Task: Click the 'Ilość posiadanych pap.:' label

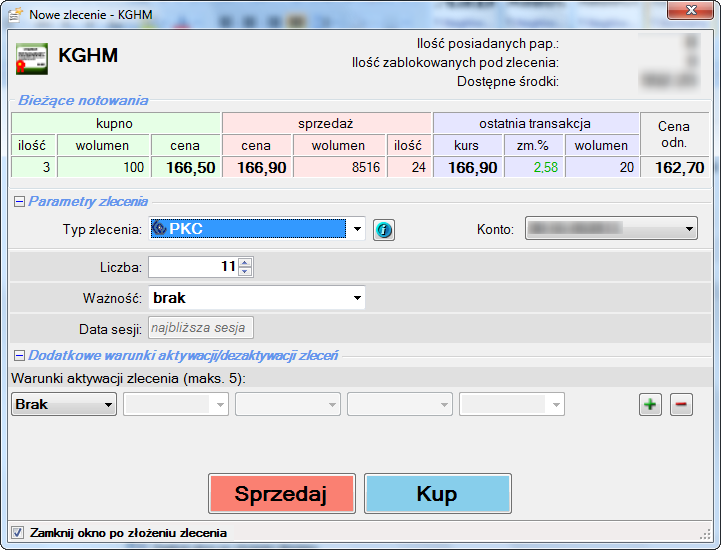Action: [x=488, y=44]
